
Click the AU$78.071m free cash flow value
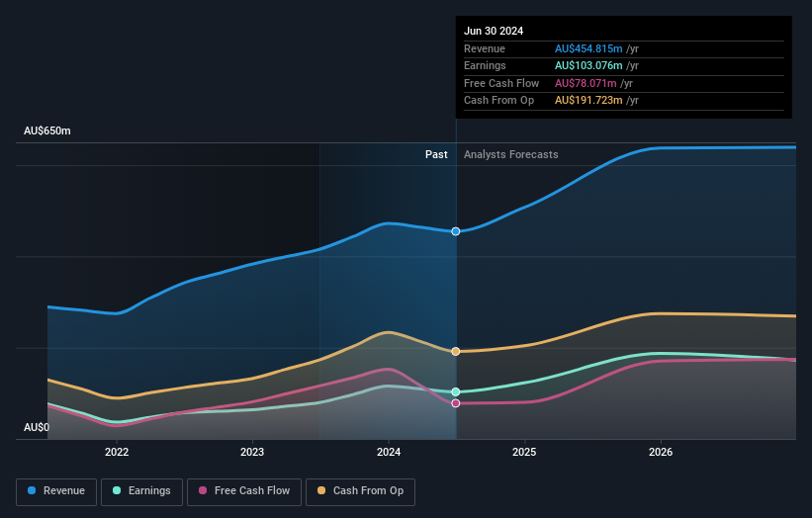pyautogui.click(x=586, y=83)
